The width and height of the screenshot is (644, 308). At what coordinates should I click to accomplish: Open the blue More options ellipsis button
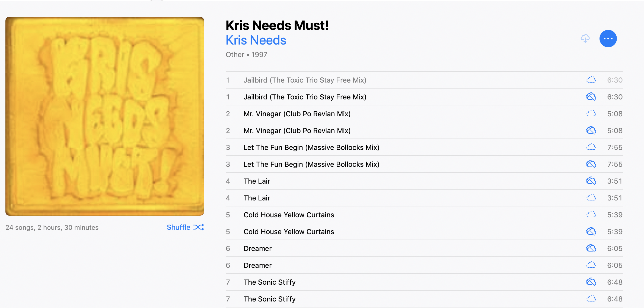pos(608,39)
